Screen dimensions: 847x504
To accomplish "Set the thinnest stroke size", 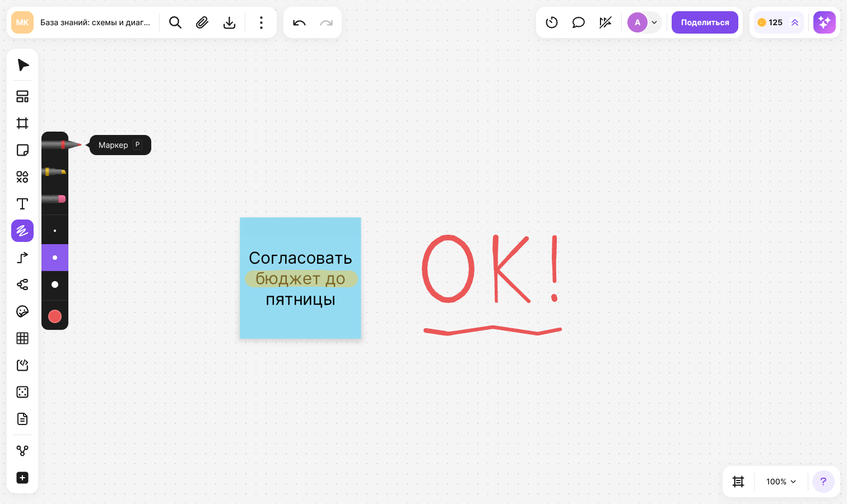I will click(55, 231).
